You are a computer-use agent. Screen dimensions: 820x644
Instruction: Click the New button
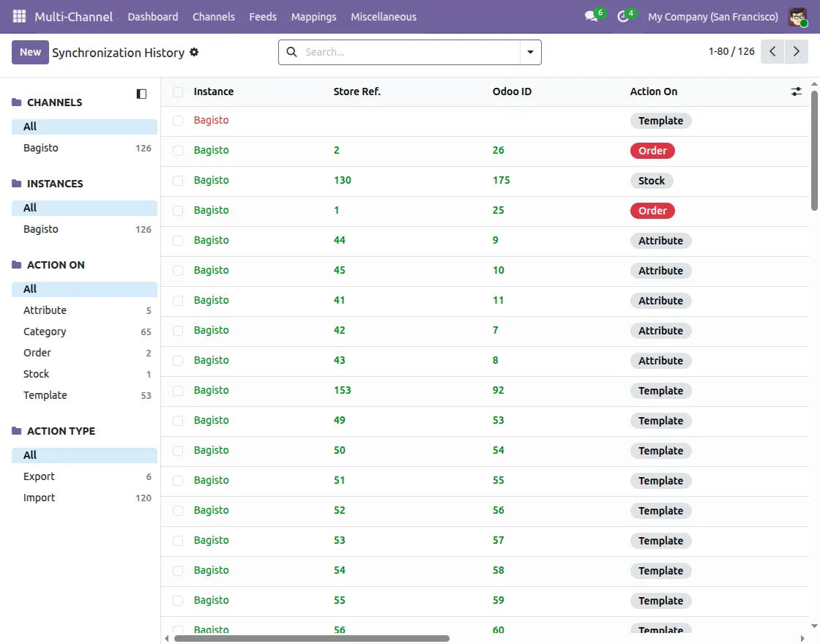pos(30,52)
